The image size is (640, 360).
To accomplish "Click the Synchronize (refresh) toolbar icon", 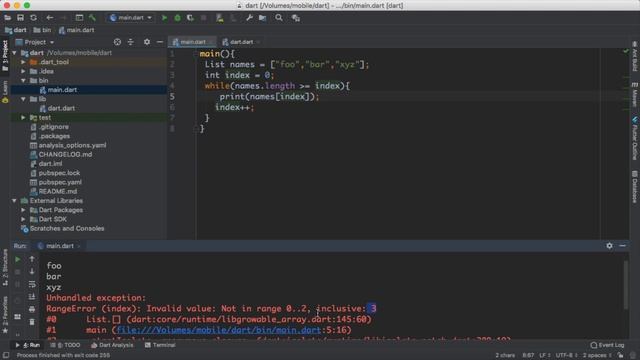I will click(x=33, y=18).
